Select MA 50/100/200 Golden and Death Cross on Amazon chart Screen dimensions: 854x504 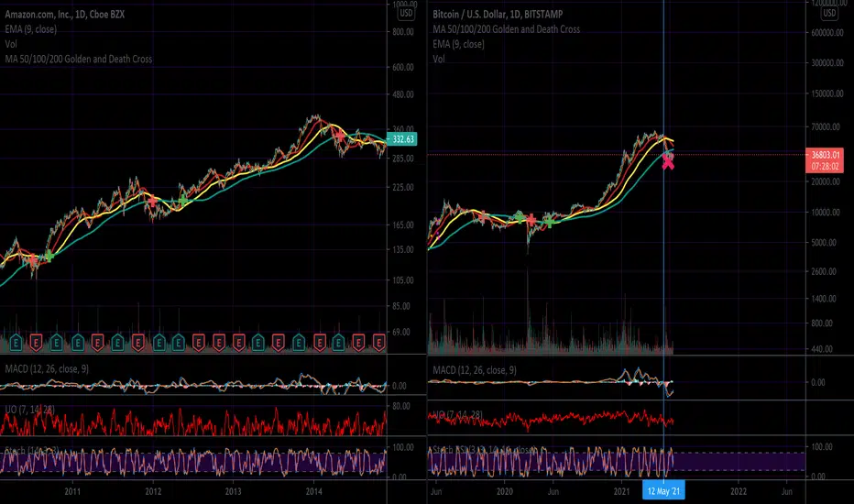[79, 59]
